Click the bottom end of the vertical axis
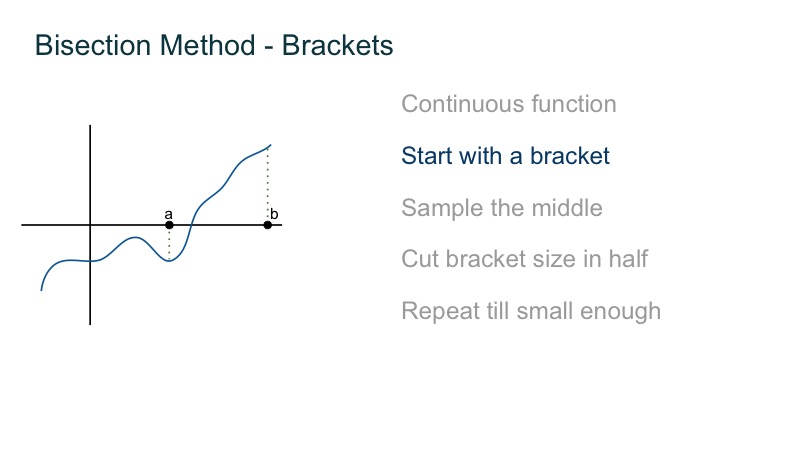 point(90,323)
